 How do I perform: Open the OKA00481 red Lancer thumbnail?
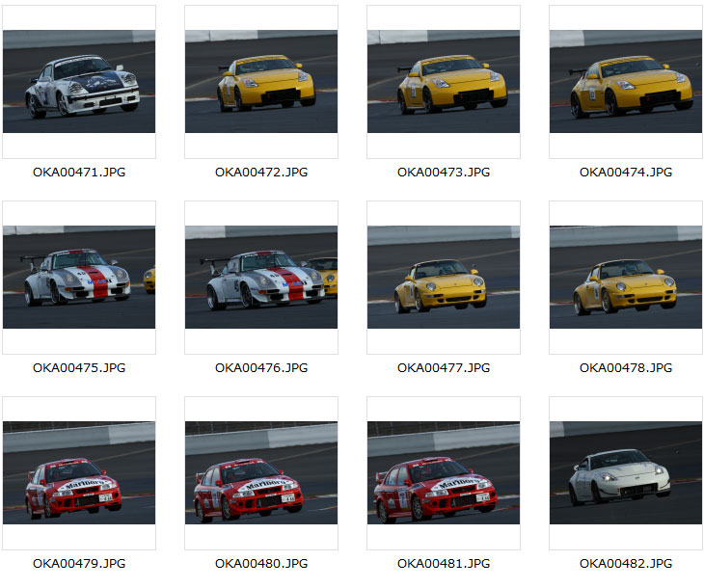point(444,472)
